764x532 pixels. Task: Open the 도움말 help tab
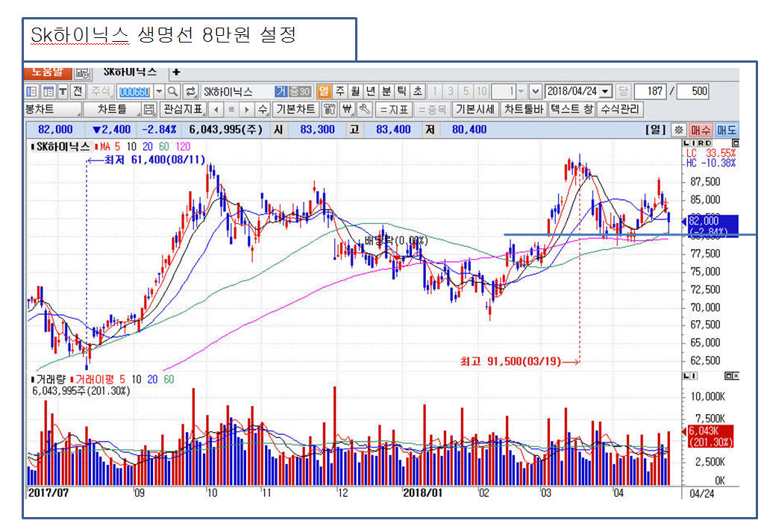(47, 72)
